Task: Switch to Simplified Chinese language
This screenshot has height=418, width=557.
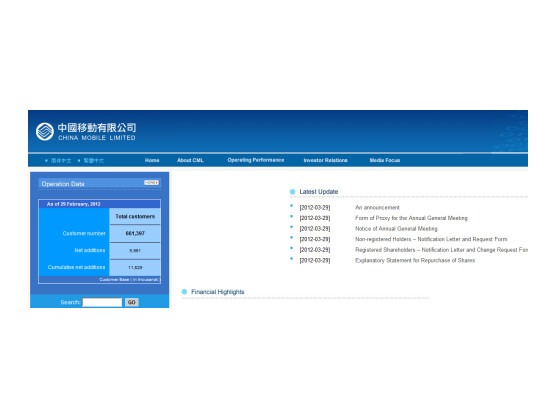Action: coord(61,161)
